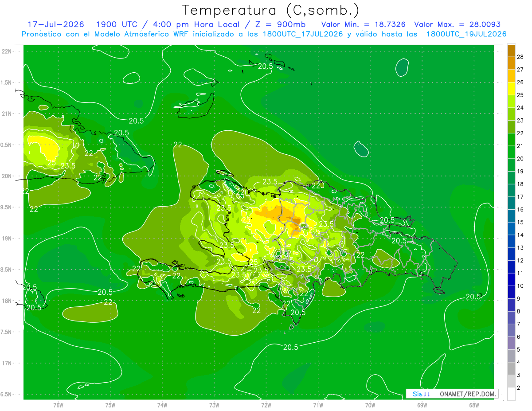The height and width of the screenshot is (411, 532).
Task: Click the "18N" latitude axis label
Action: point(7,301)
